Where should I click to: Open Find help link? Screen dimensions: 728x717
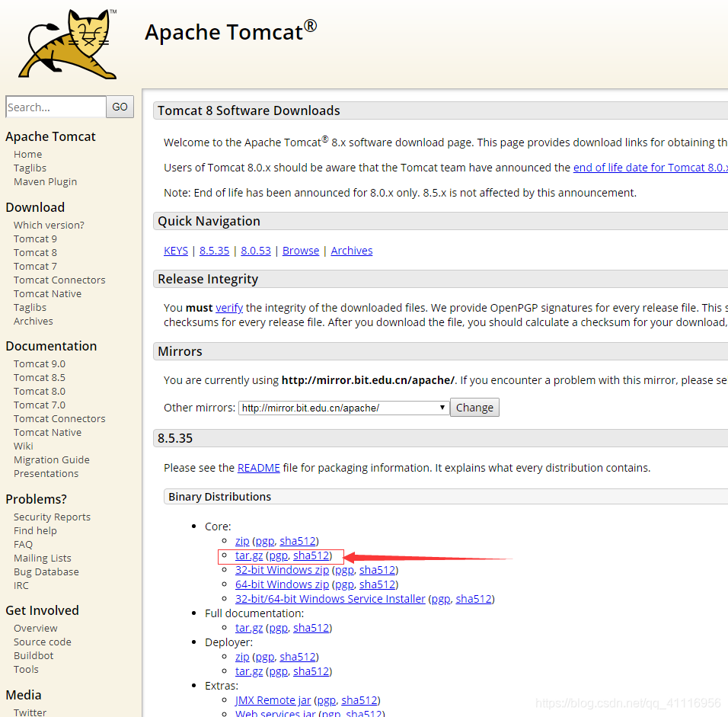[35, 530]
